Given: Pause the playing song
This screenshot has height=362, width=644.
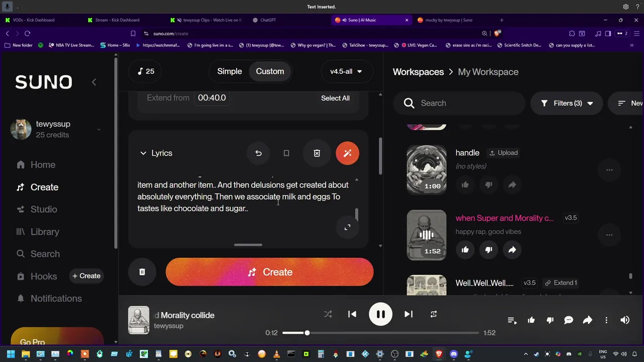Looking at the screenshot, I should tap(380, 315).
